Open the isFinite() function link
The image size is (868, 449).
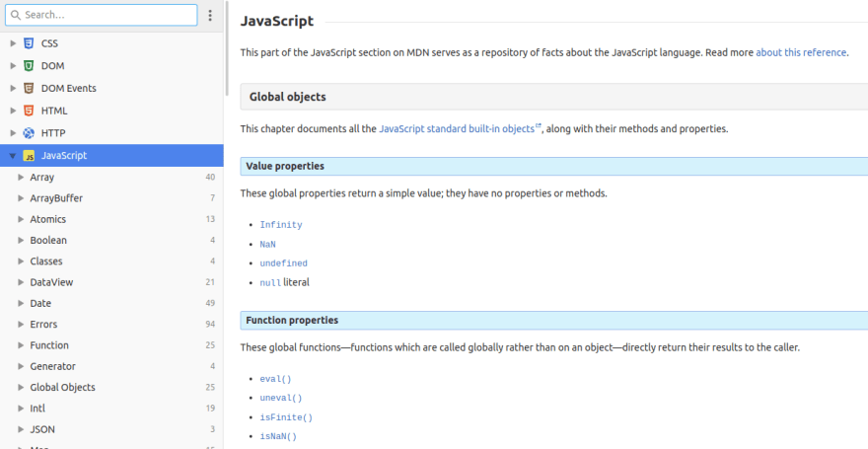[x=286, y=417]
